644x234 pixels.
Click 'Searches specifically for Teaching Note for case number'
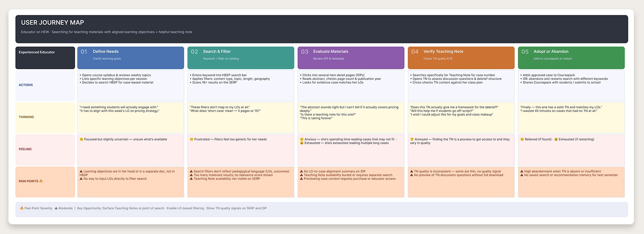(454, 75)
